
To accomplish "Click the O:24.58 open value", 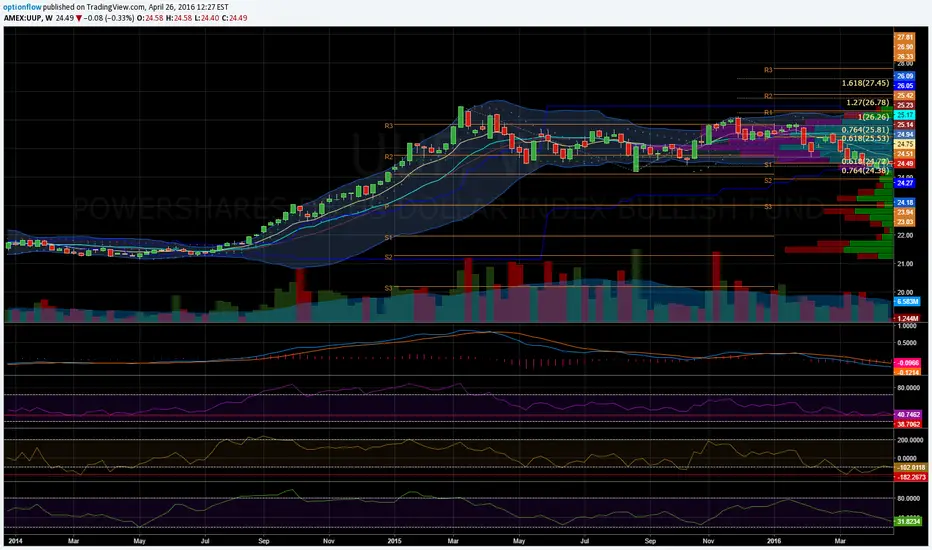I will click(148, 18).
